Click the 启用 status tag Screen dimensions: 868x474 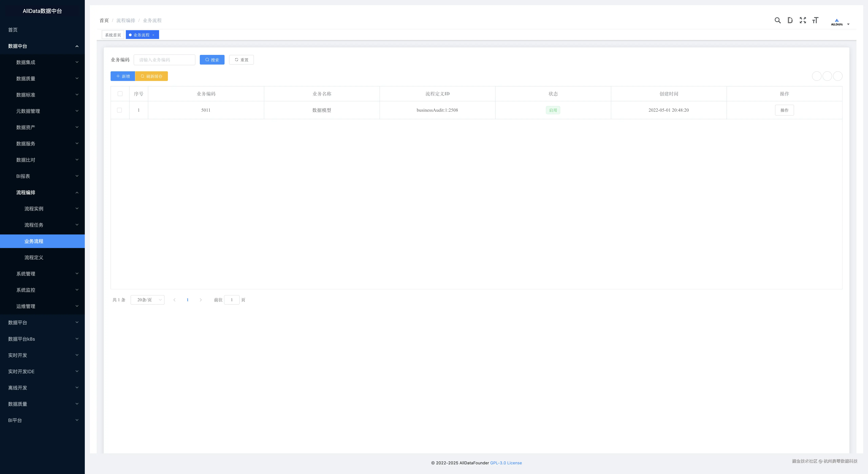pyautogui.click(x=553, y=110)
